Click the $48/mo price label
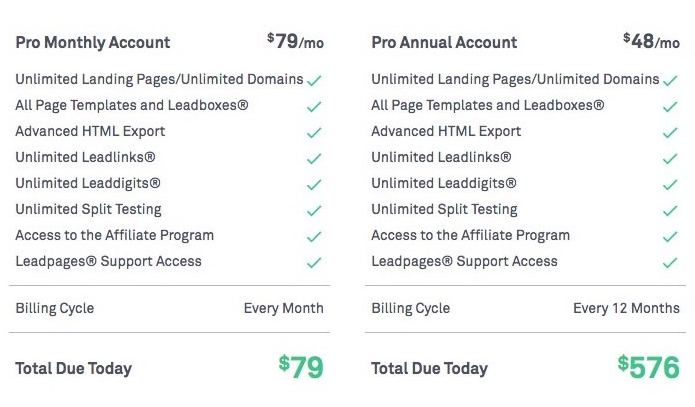 click(x=651, y=41)
